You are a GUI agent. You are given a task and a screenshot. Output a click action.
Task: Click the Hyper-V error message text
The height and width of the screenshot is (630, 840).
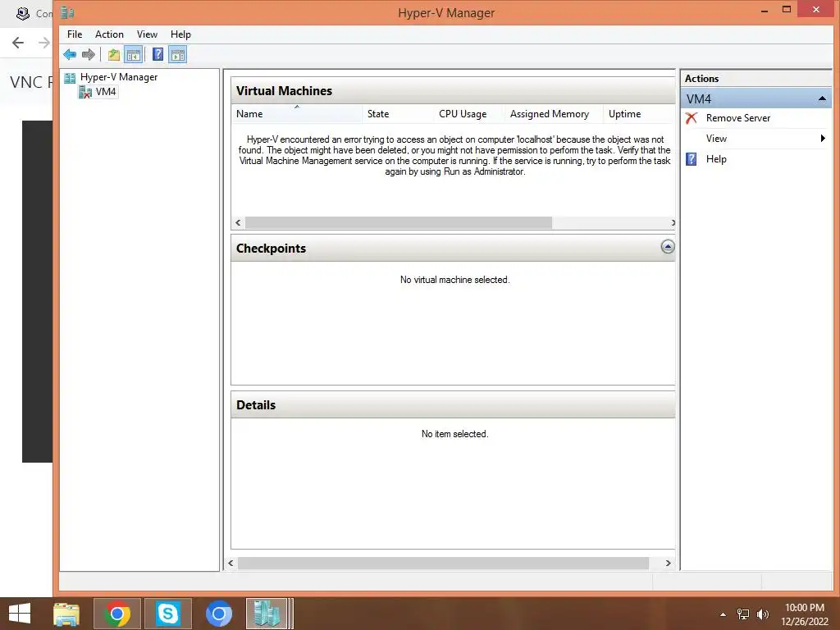(x=454, y=155)
